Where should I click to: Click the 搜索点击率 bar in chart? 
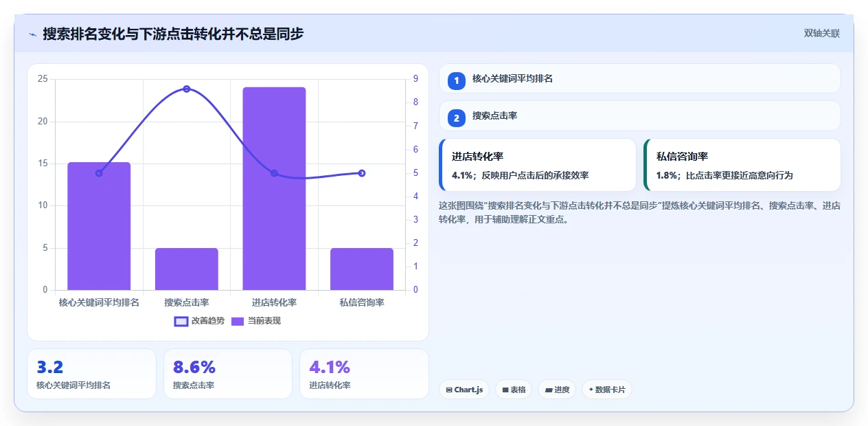[x=187, y=269]
